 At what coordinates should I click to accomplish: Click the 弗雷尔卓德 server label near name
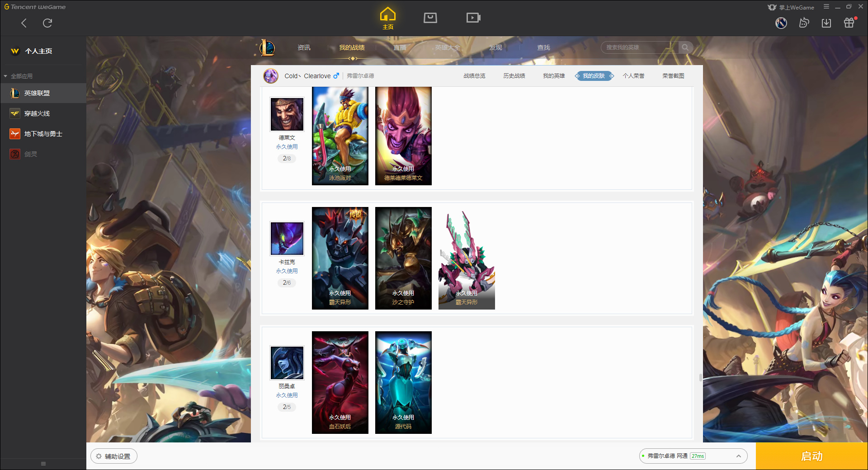(360, 76)
